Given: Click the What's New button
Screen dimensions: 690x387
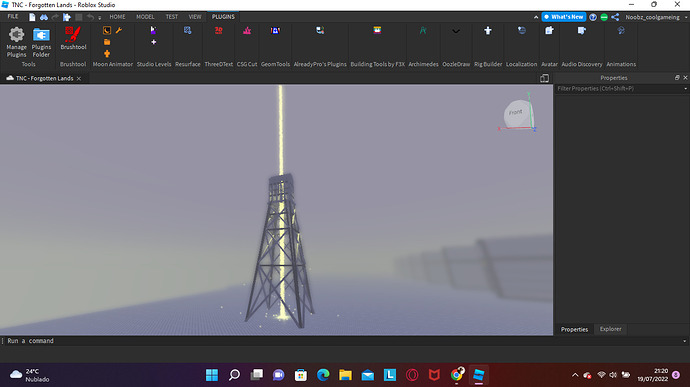Looking at the screenshot, I should (x=564, y=17).
